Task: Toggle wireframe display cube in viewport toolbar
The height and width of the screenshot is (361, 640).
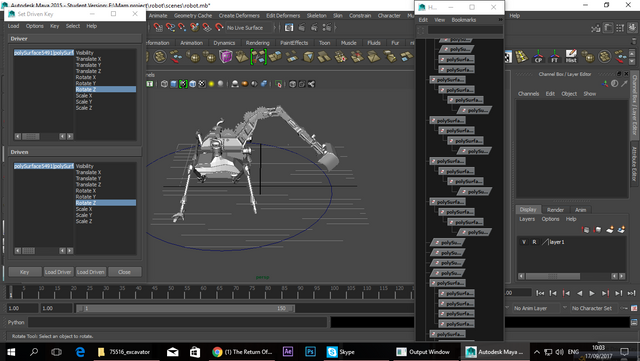Action: point(164,84)
